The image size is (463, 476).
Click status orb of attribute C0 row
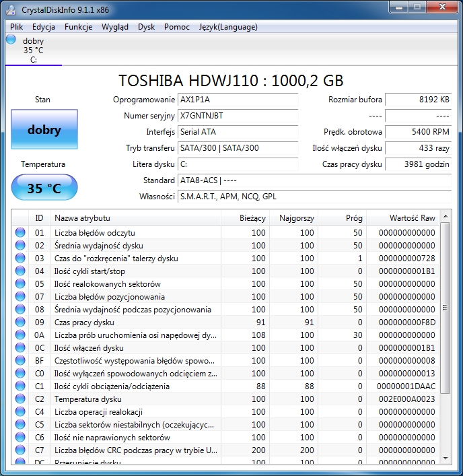pos(20,373)
